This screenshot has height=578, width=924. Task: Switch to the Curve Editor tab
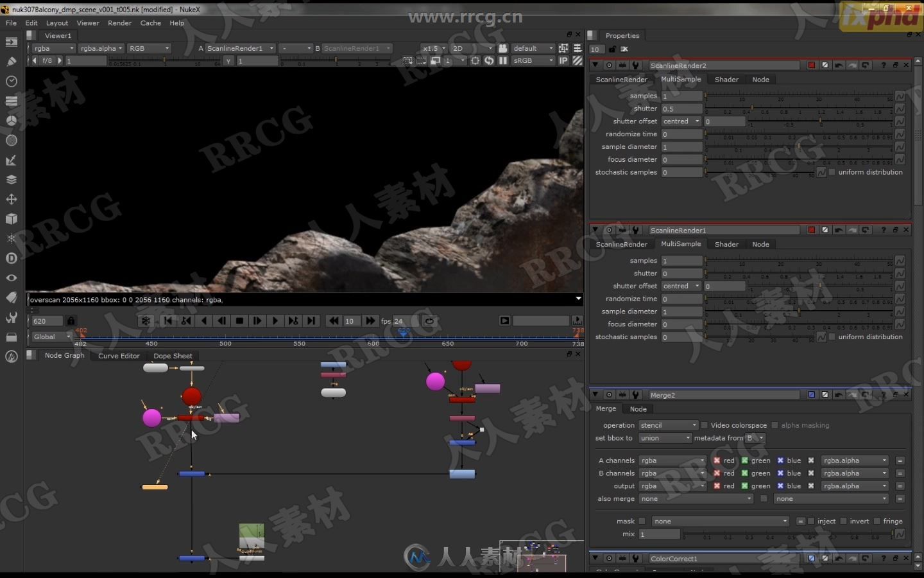click(x=119, y=356)
